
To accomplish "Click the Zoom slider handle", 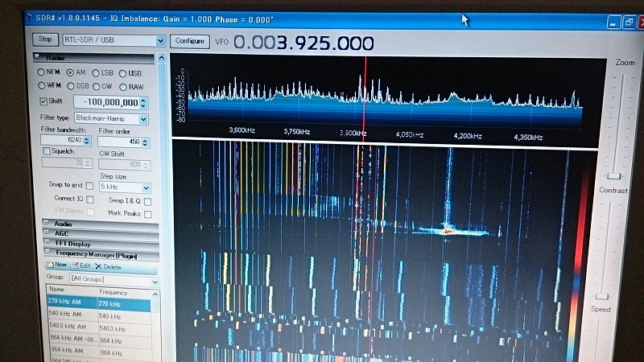I will coord(614,176).
